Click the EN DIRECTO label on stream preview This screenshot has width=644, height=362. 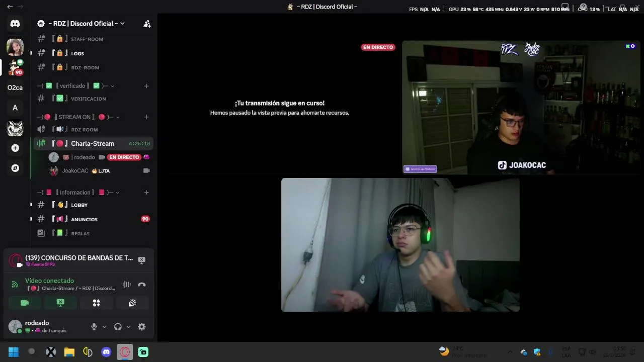pos(378,47)
